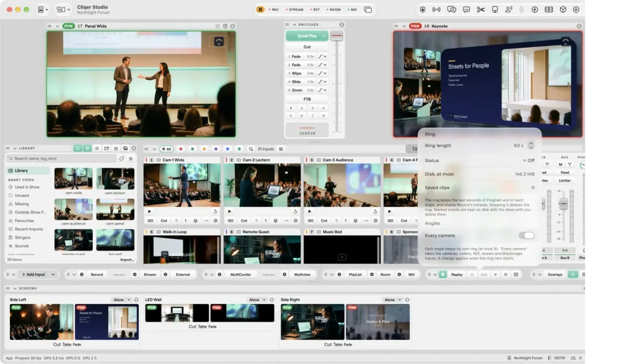
Task: Click the muted microphone icon in toolbar
Action: [522, 10]
